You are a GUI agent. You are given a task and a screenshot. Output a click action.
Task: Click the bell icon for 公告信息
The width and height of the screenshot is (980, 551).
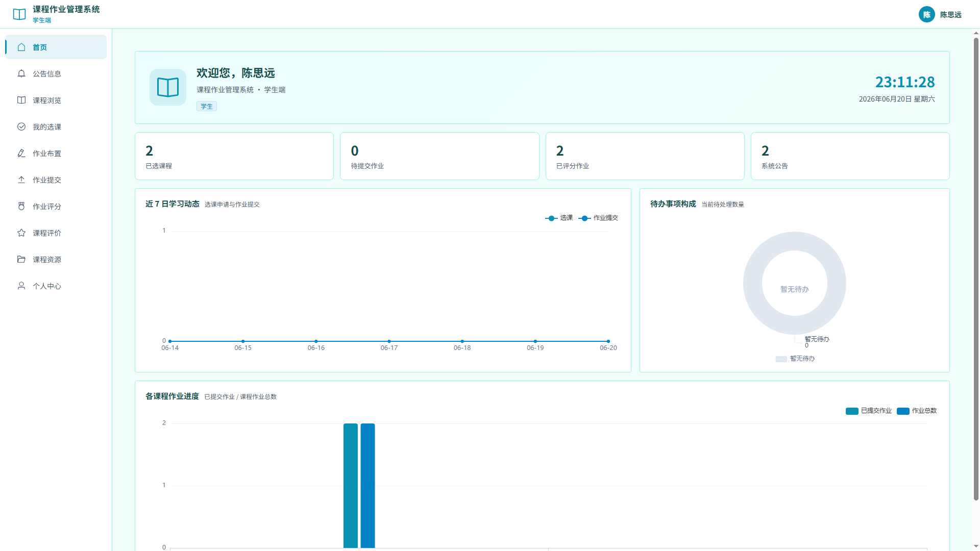21,73
